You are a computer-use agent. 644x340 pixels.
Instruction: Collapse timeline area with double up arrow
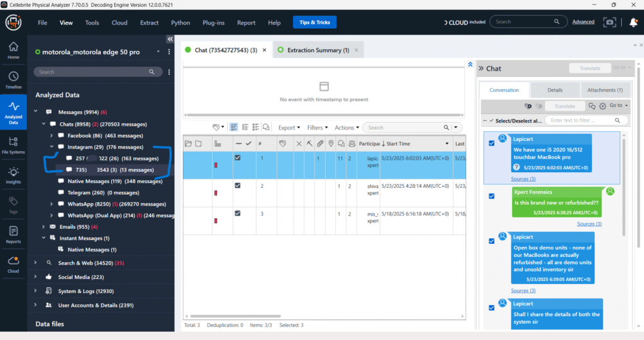(470, 65)
